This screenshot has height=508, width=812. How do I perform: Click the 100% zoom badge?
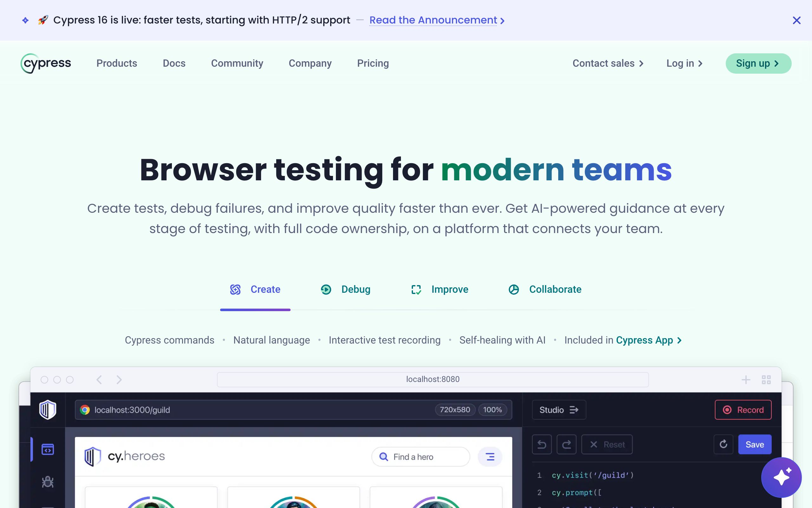click(x=492, y=410)
